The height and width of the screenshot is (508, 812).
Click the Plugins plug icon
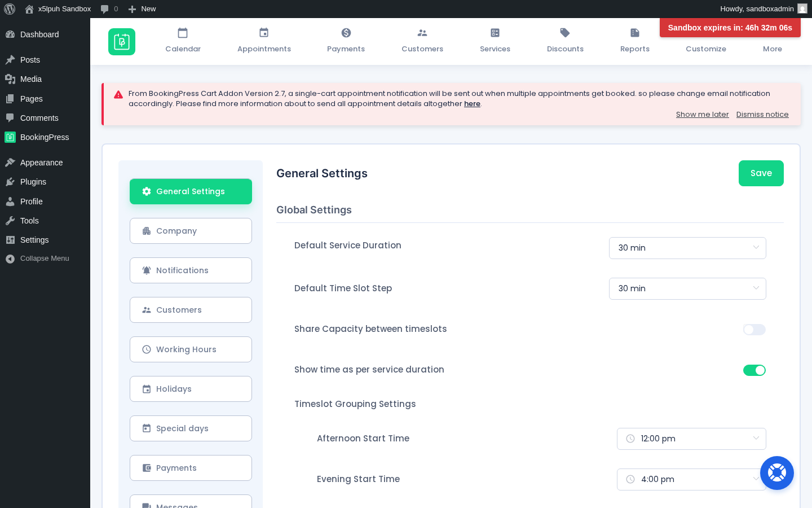coord(10,182)
